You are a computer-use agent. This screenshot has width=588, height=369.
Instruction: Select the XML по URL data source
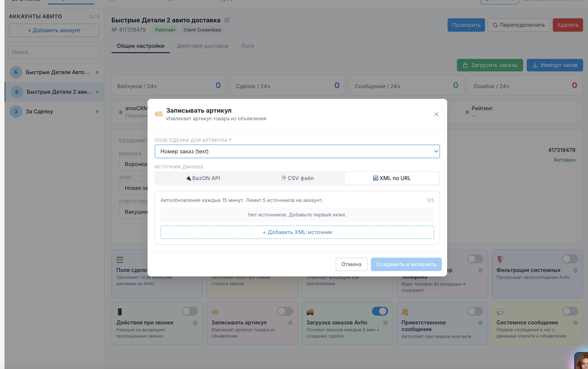point(391,178)
